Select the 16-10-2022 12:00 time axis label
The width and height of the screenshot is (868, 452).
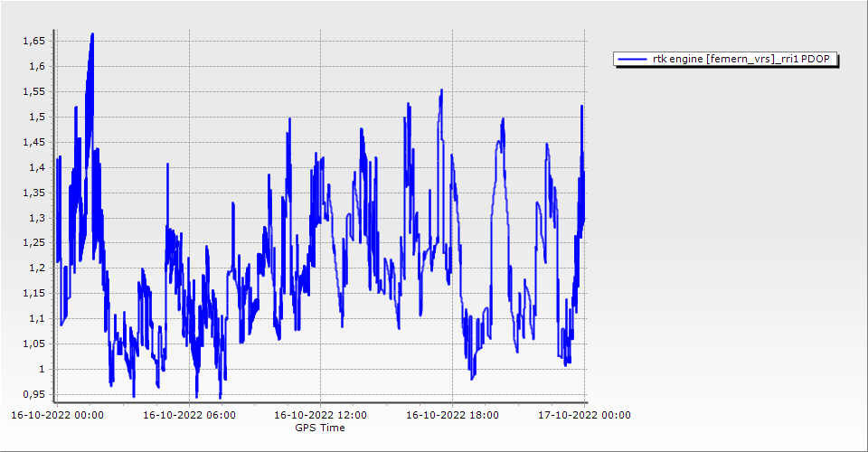321,415
